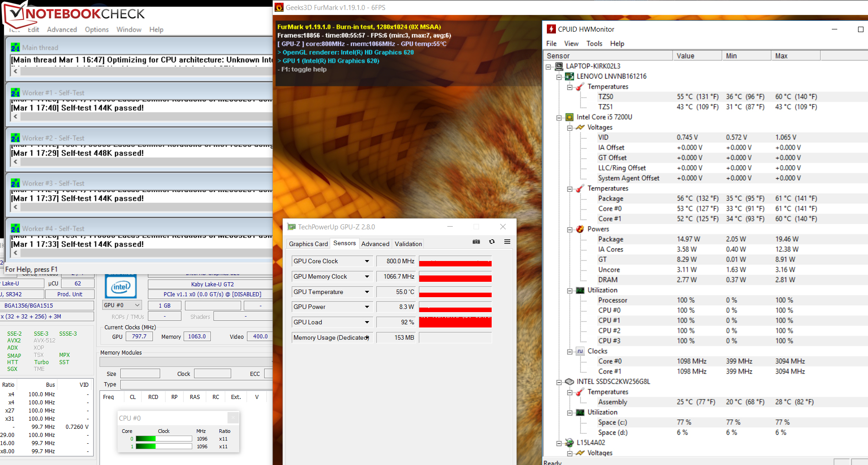Viewport: 868px width, 465px height.
Task: Click the Worker #1 Self-Test window icon
Action: pyautogui.click(x=15, y=93)
